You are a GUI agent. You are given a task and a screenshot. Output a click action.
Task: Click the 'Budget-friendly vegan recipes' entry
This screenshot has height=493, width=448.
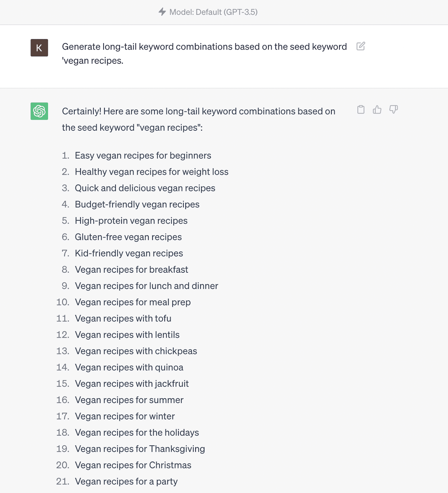tap(137, 205)
